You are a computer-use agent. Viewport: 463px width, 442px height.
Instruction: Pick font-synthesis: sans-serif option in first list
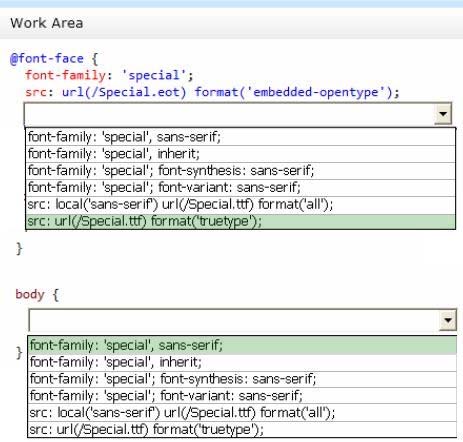coord(241,171)
